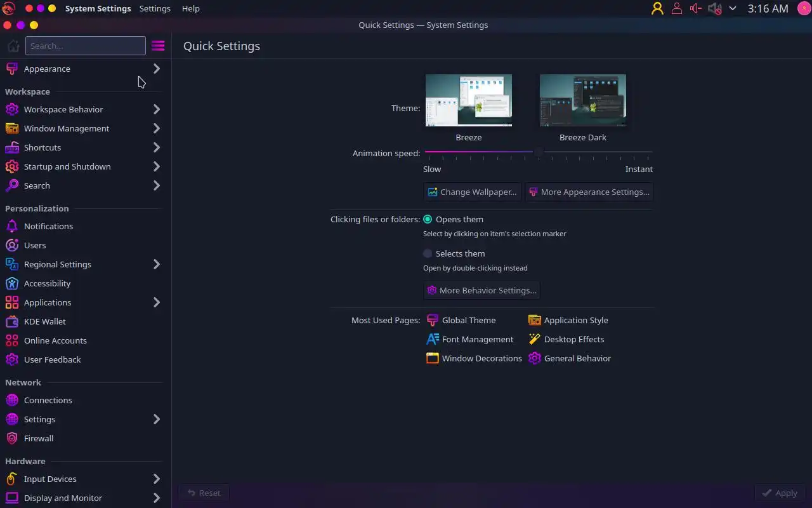This screenshot has width=812, height=508.
Task: Click the Users icon in sidebar
Action: pyautogui.click(x=11, y=245)
